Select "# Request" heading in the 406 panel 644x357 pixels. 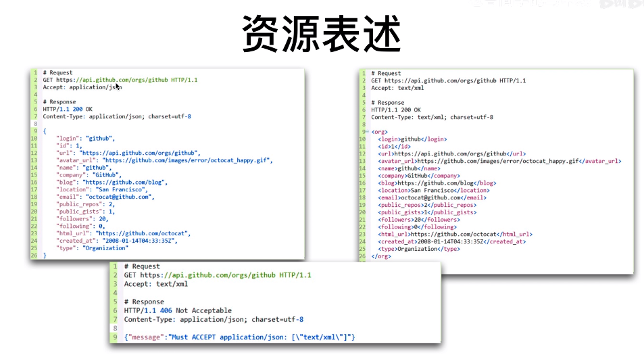[x=142, y=266]
